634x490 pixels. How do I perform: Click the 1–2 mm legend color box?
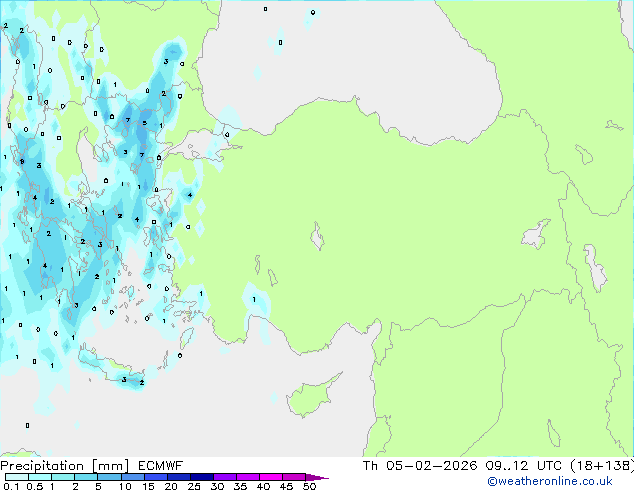pyautogui.click(x=63, y=477)
